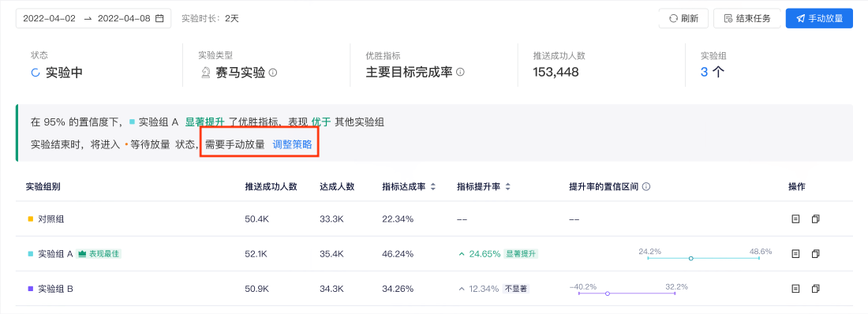Click the 实验时长：2天 label
The image size is (868, 314).
pyautogui.click(x=211, y=18)
